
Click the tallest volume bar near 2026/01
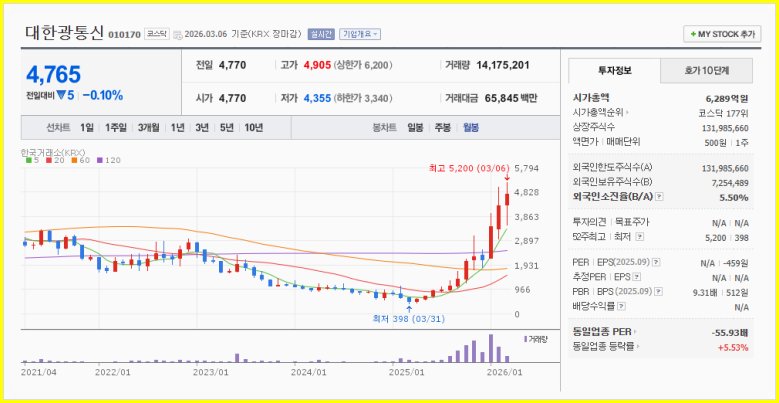(491, 348)
